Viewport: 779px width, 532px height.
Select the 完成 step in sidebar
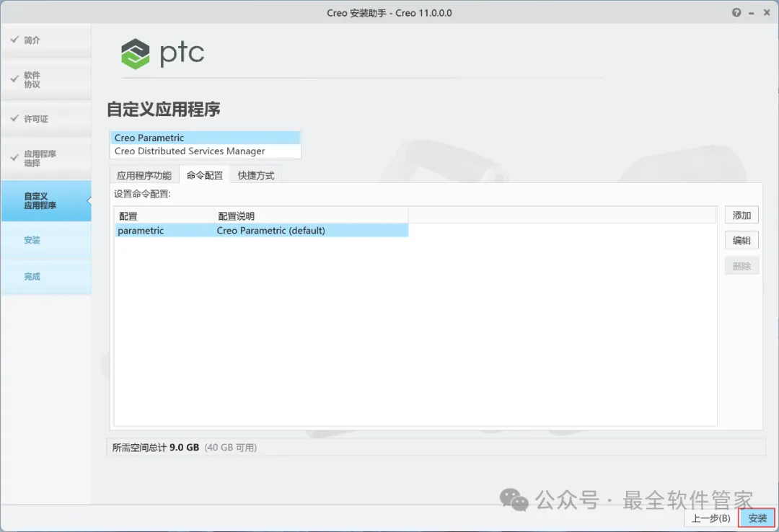click(x=46, y=277)
